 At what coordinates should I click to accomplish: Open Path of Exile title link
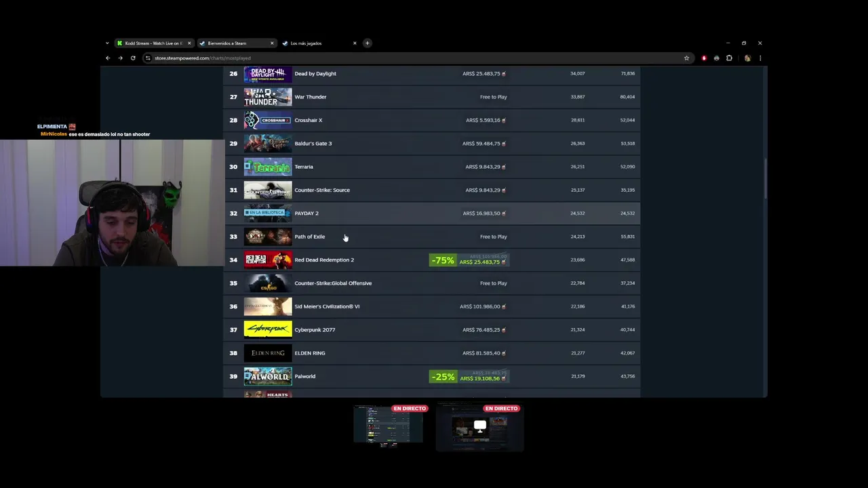(310, 237)
